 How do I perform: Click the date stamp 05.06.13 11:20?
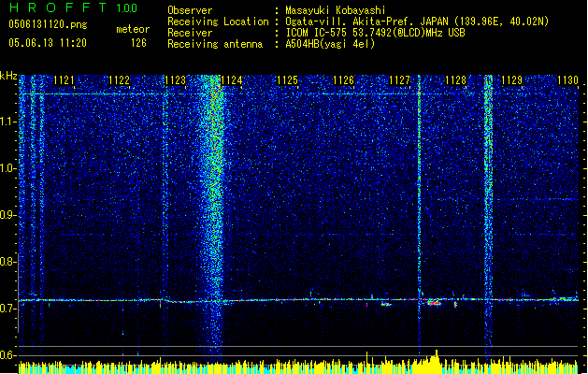pyautogui.click(x=48, y=43)
